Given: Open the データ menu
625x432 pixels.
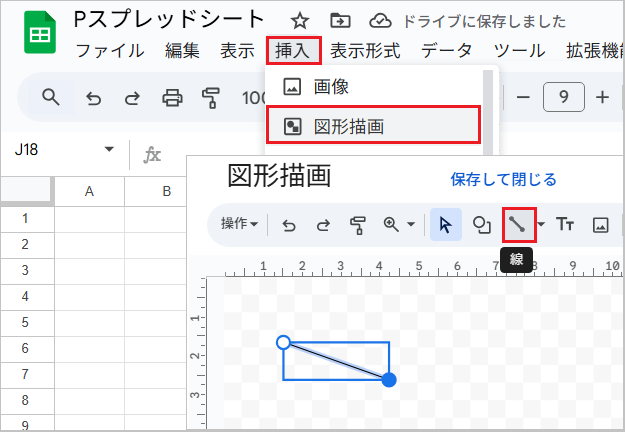Looking at the screenshot, I should pyautogui.click(x=446, y=51).
